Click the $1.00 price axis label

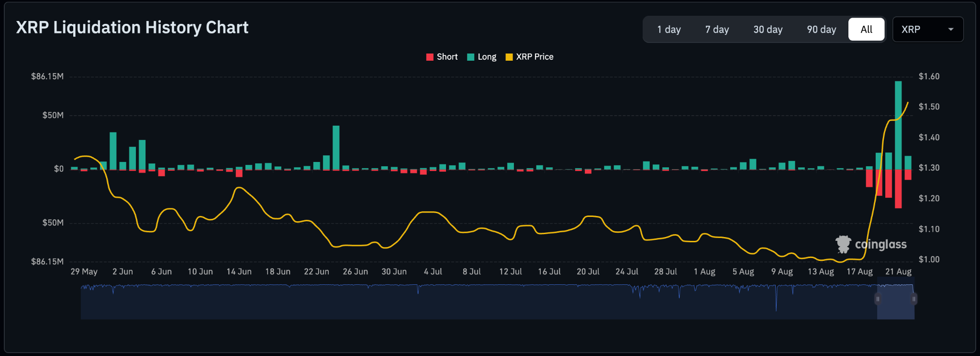tap(929, 259)
